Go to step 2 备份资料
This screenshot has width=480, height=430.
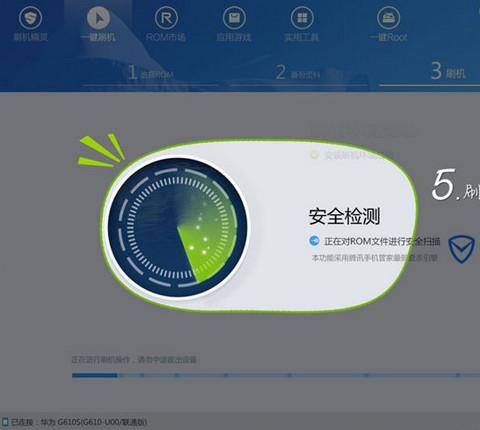click(x=298, y=73)
